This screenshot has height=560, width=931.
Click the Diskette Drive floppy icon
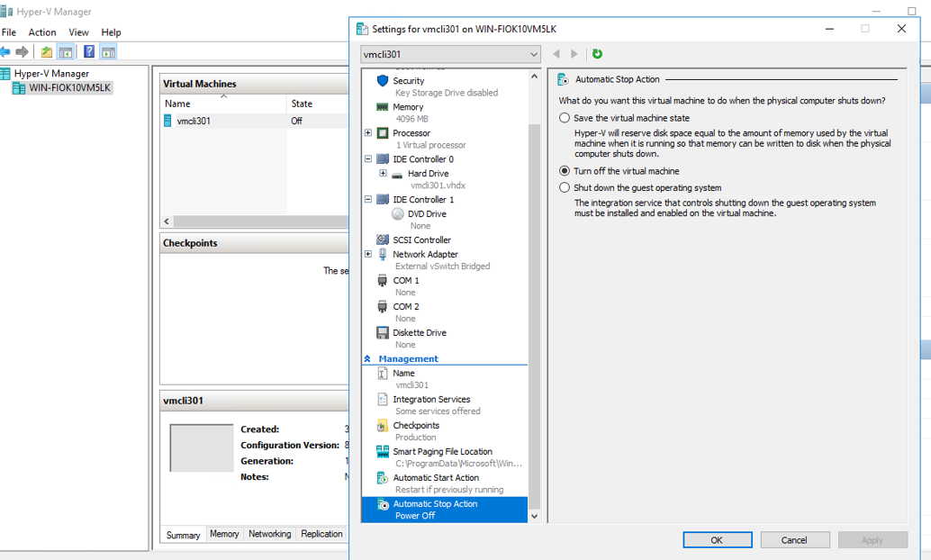pyautogui.click(x=383, y=332)
